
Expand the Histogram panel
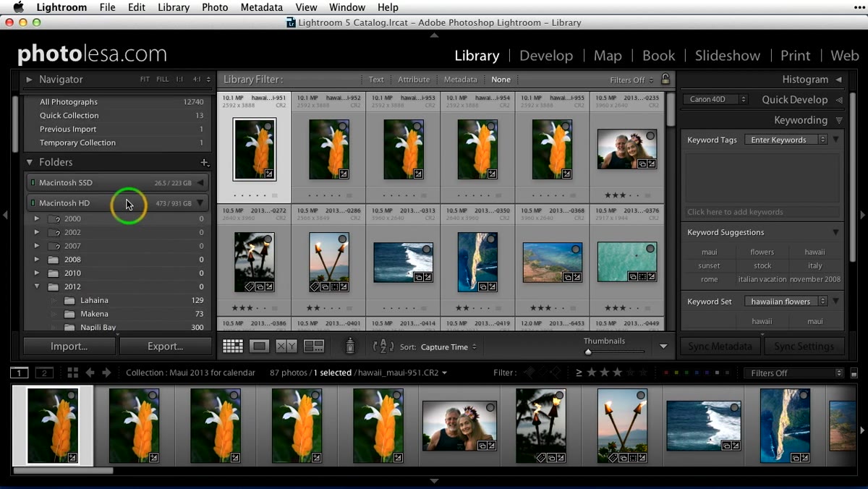tap(839, 80)
